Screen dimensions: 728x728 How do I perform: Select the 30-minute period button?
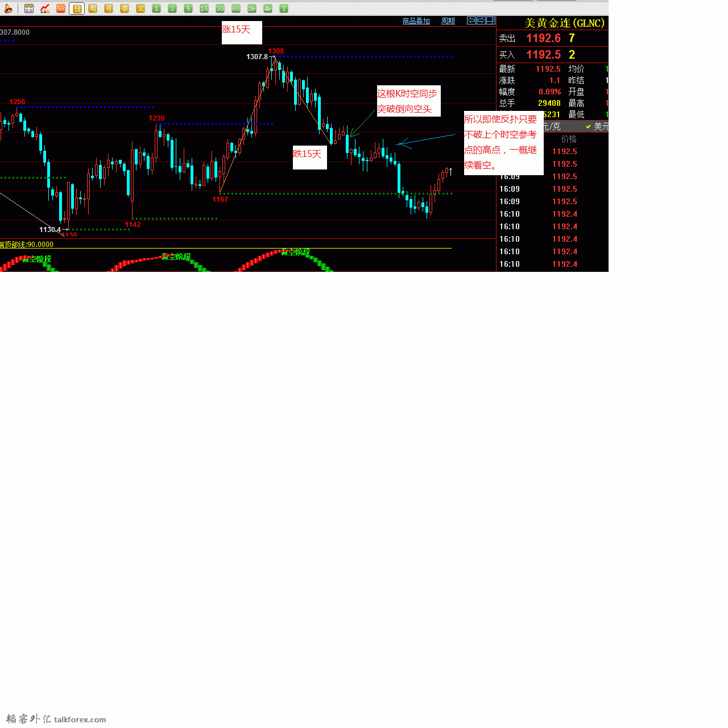coord(220,9)
